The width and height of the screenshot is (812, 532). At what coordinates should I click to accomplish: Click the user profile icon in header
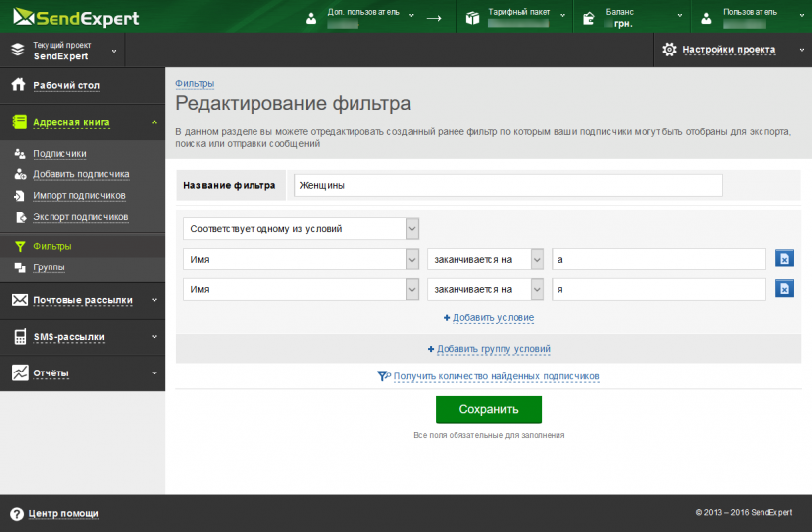706,19
